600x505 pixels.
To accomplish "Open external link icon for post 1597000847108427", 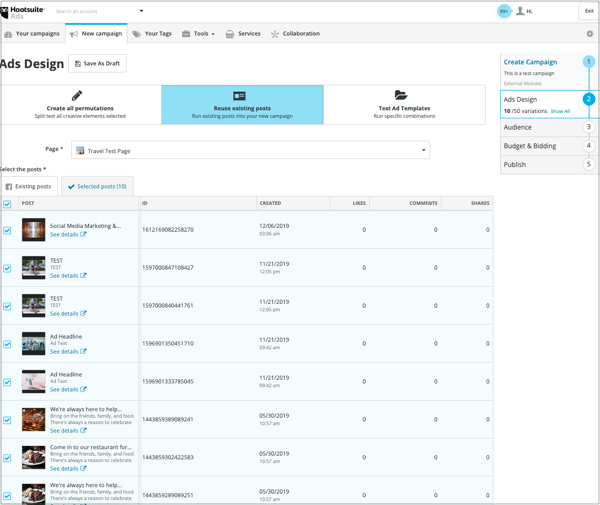I will point(83,275).
